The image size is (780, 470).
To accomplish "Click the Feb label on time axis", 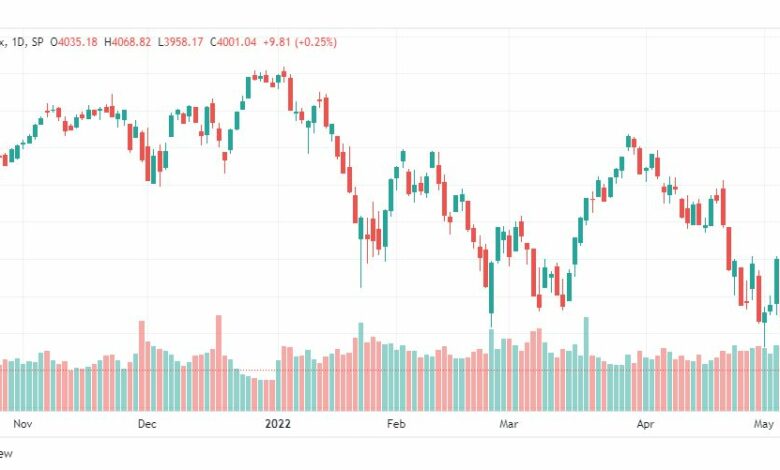I will (396, 424).
